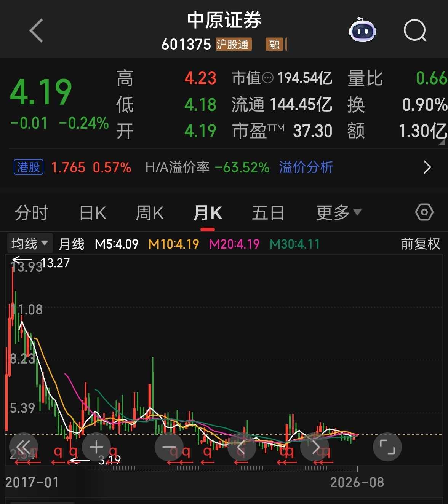Tap the 港股 label tag
The width and height of the screenshot is (448, 504).
(29, 167)
